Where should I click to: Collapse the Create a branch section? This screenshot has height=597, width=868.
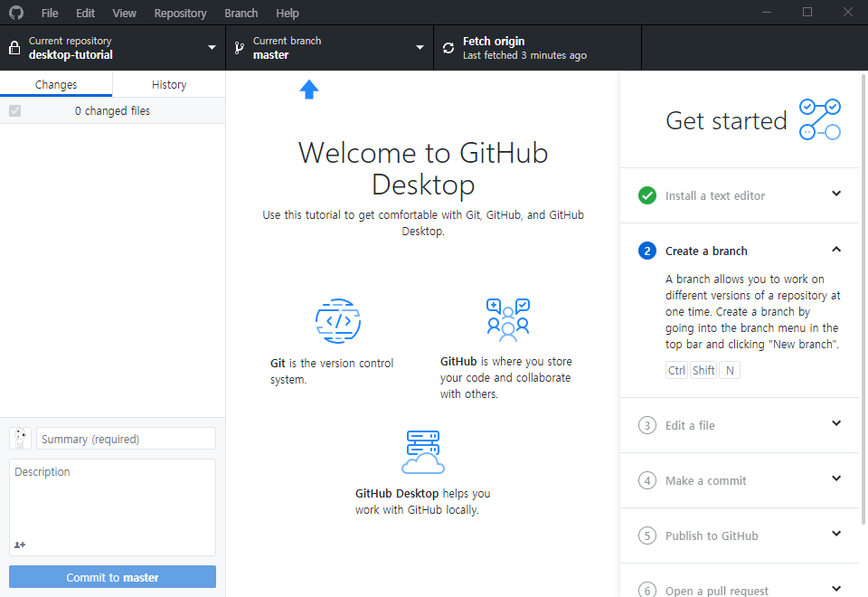click(836, 250)
